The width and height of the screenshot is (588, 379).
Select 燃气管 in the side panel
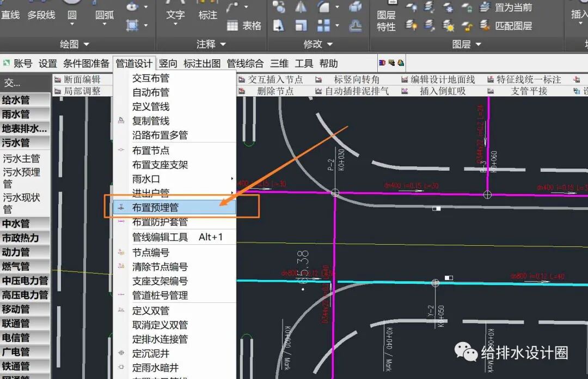(x=25, y=266)
